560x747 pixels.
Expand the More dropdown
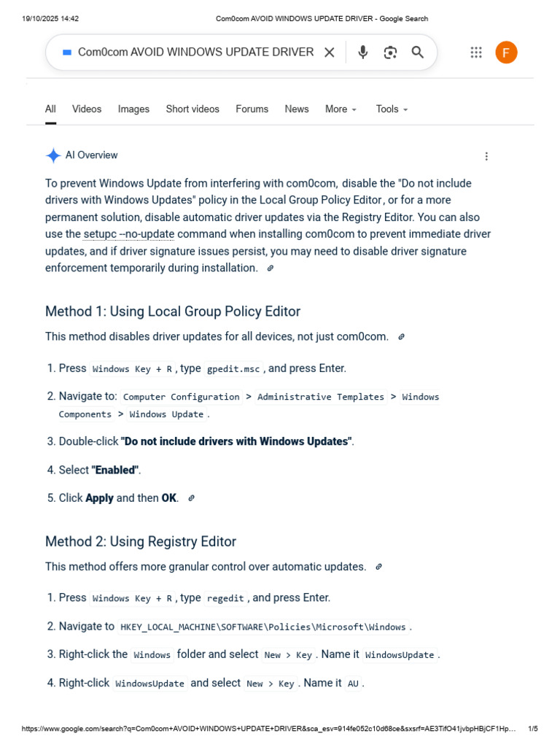coord(341,109)
